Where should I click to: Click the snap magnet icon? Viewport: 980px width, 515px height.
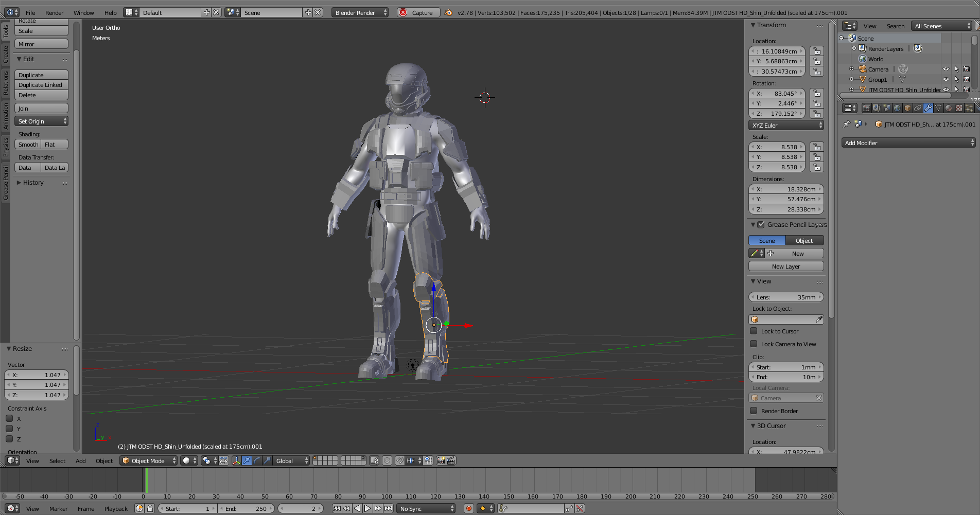pos(400,460)
